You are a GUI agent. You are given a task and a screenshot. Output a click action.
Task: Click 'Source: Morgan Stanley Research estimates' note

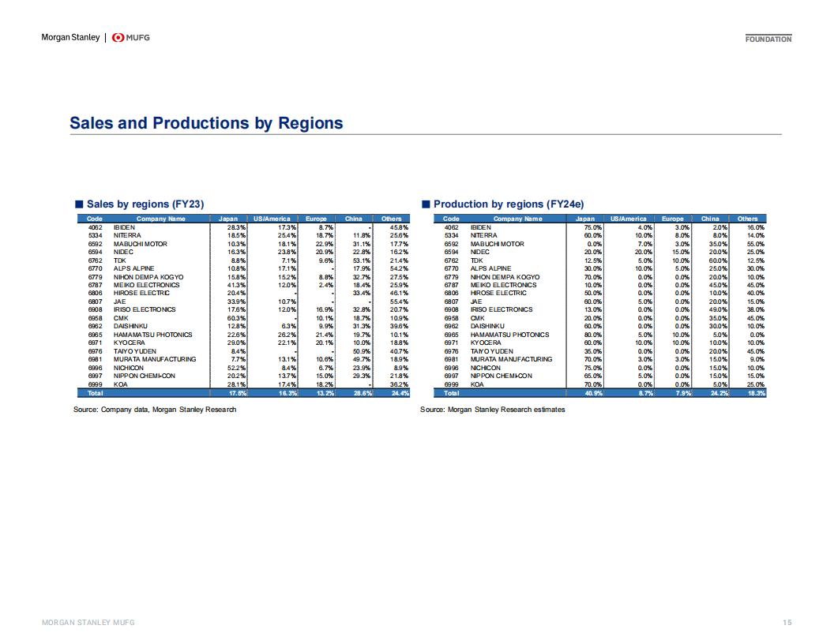tap(493, 410)
